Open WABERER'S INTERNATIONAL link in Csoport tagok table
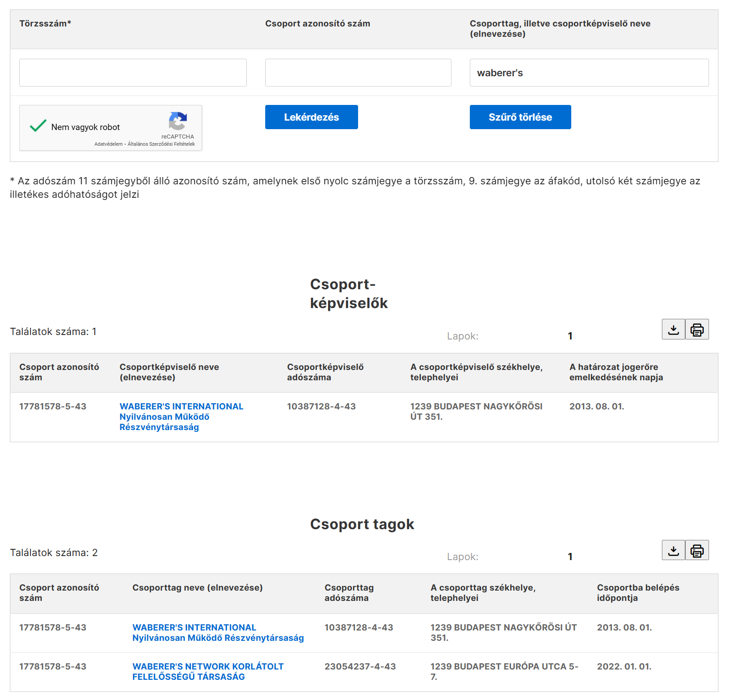This screenshot has height=700, width=731. click(218, 632)
